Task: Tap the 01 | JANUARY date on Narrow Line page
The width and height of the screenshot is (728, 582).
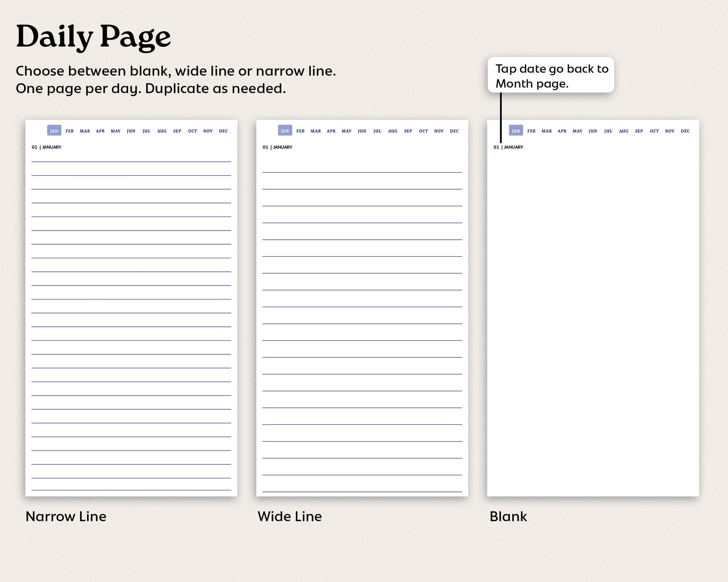Action: pyautogui.click(x=46, y=148)
